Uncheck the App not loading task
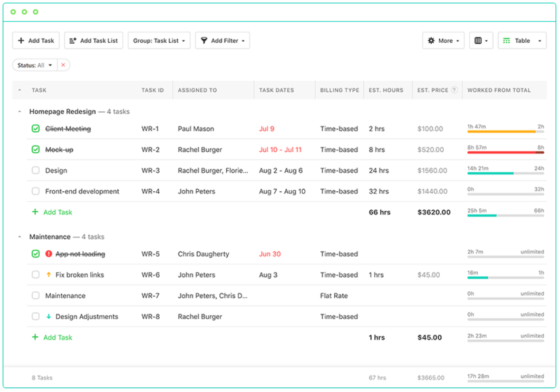 coord(36,254)
